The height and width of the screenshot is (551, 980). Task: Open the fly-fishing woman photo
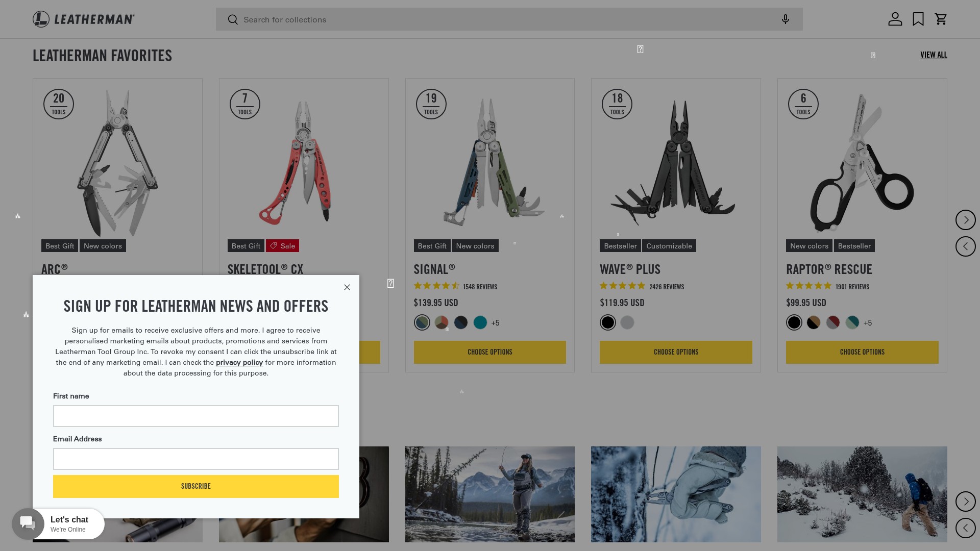point(490,494)
